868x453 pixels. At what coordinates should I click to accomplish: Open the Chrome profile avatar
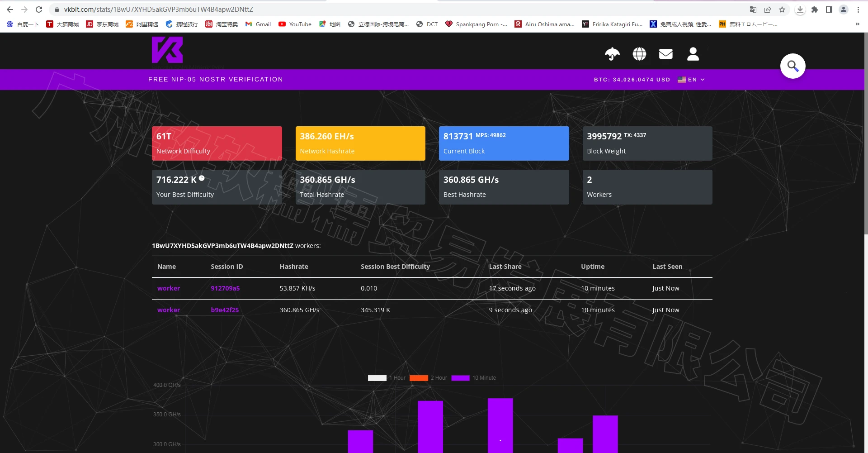coord(844,10)
